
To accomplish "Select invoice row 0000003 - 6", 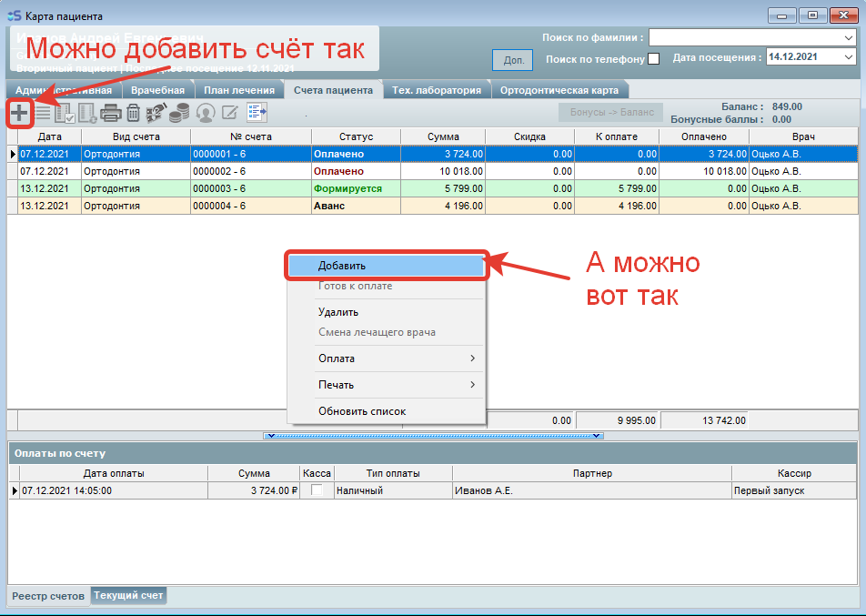I will click(250, 188).
